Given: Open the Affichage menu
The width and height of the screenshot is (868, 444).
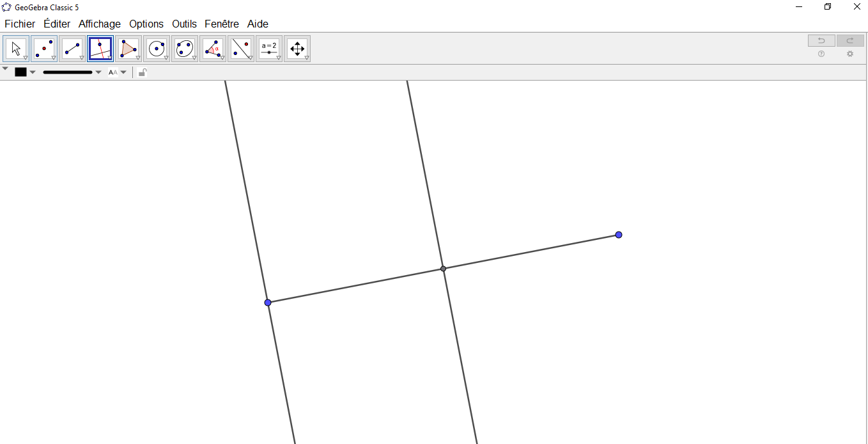Looking at the screenshot, I should tap(99, 24).
